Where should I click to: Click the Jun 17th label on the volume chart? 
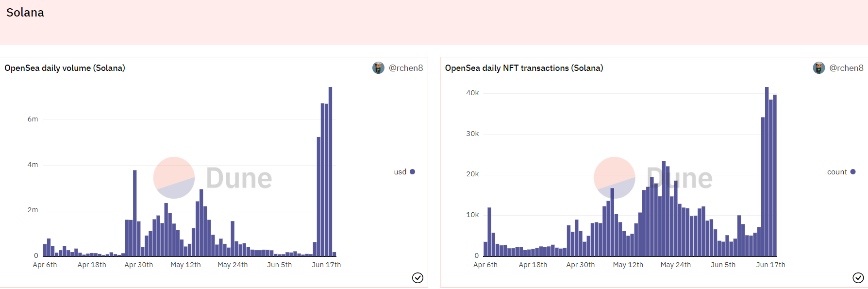(326, 265)
